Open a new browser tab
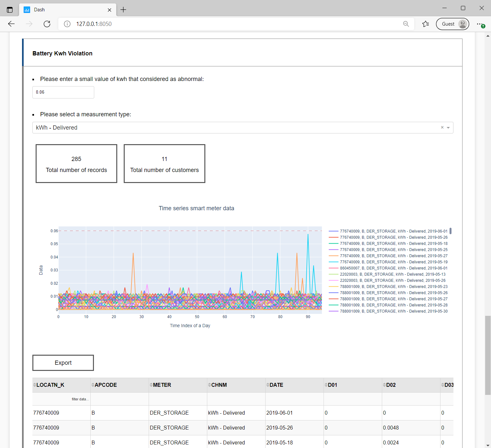This screenshot has width=491, height=448. [x=123, y=10]
